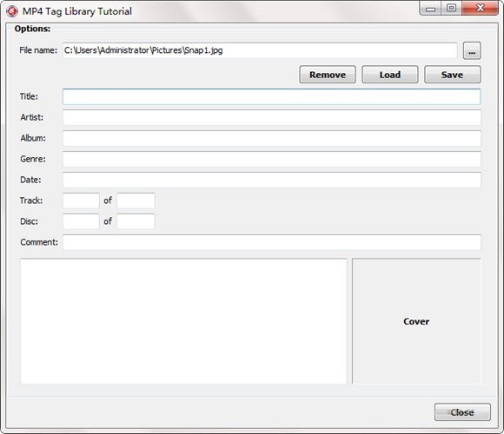
Task: Click the Cover image panel
Action: tap(416, 321)
